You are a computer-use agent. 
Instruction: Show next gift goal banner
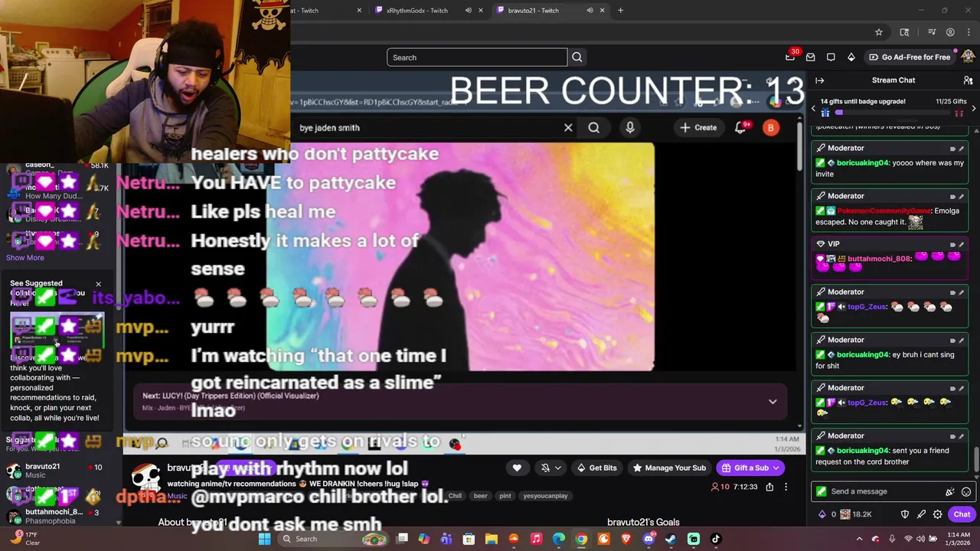[973, 108]
